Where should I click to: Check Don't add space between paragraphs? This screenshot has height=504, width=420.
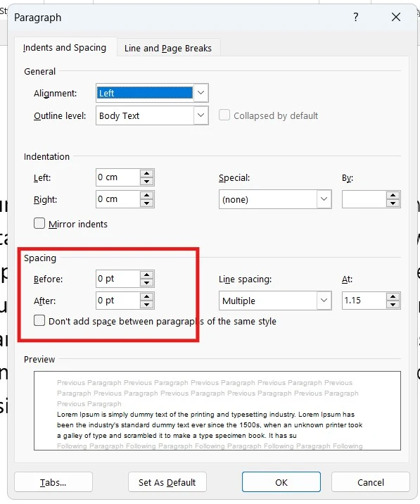pyautogui.click(x=39, y=320)
